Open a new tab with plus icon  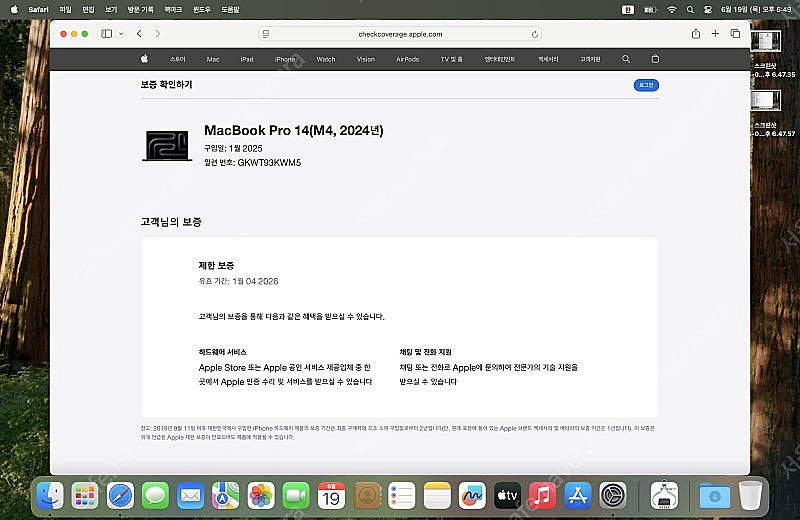715,34
